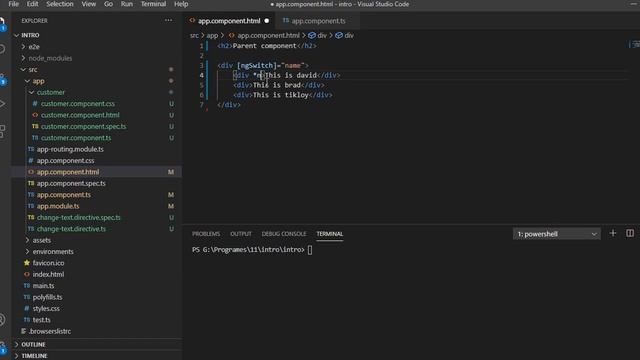Open the Edit menu
The width and height of the screenshot is (640, 360).
[x=32, y=4]
